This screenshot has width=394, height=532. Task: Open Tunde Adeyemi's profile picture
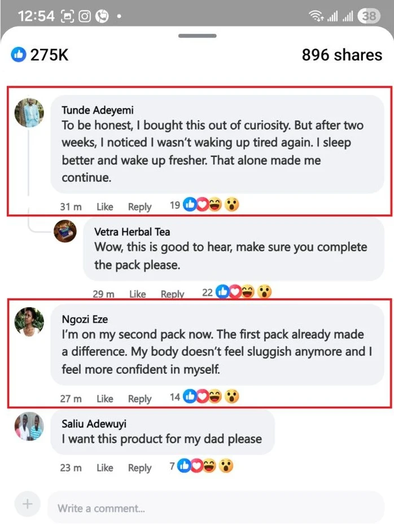click(x=29, y=112)
